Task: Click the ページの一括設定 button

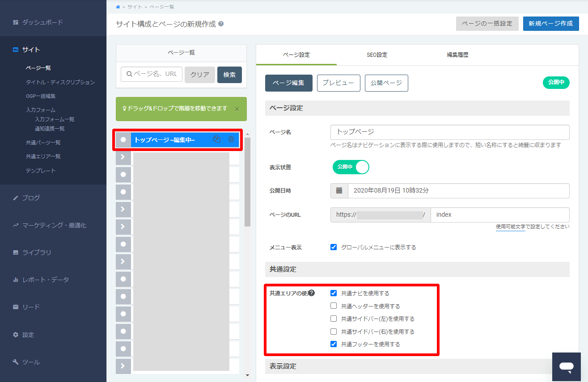Action: tap(487, 24)
